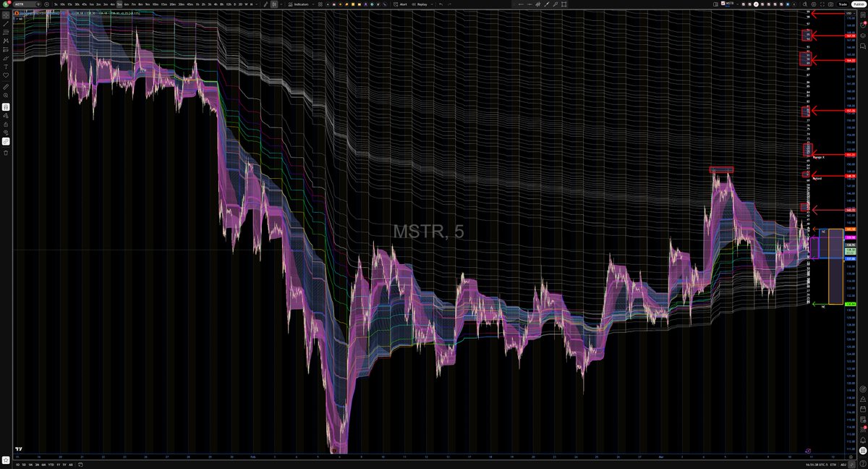The image size is (868, 469).
Task: Set date range to 1D
Action: click(x=17, y=465)
